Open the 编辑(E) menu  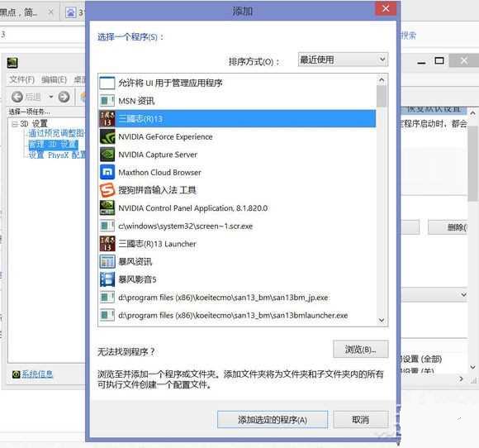(54, 80)
